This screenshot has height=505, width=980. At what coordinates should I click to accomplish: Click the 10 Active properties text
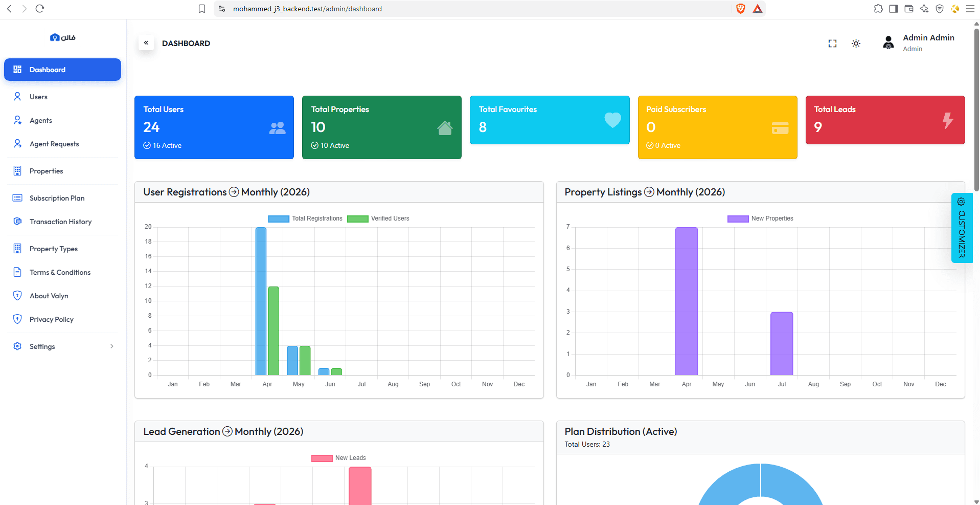tap(330, 145)
